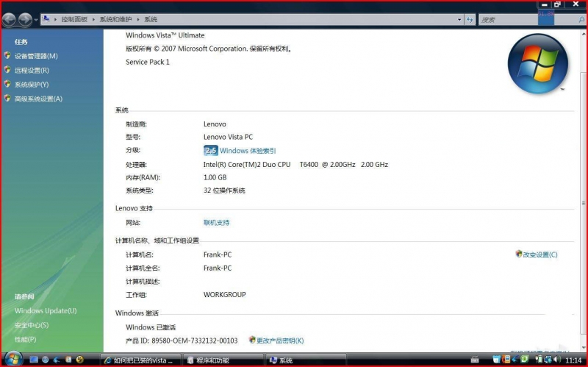This screenshot has width=588, height=367.
Task: Expand arrow after 控制面板 breadcrumb
Action: (x=93, y=20)
